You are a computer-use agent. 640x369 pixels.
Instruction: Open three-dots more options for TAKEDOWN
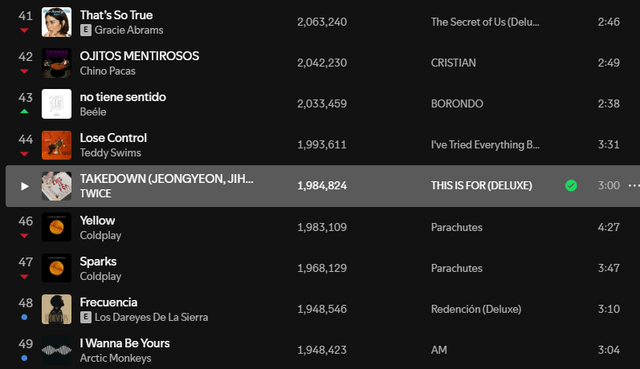point(634,186)
